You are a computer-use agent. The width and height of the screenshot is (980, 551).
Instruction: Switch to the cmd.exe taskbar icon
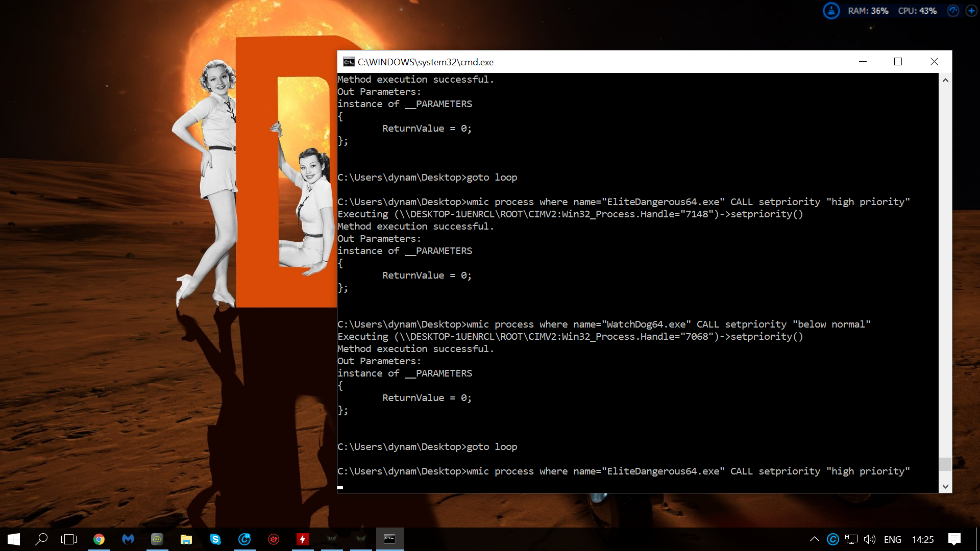coord(390,539)
